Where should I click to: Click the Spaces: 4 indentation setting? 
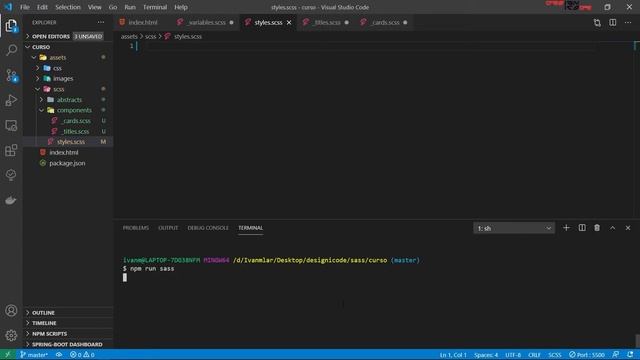pos(486,355)
